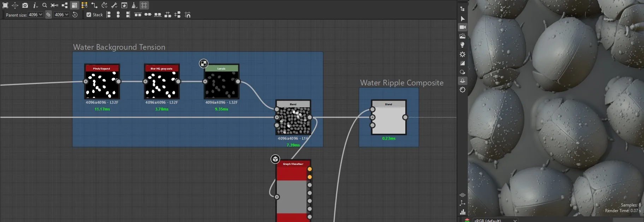Click the camera icon in 3D view sidebar

tap(463, 27)
